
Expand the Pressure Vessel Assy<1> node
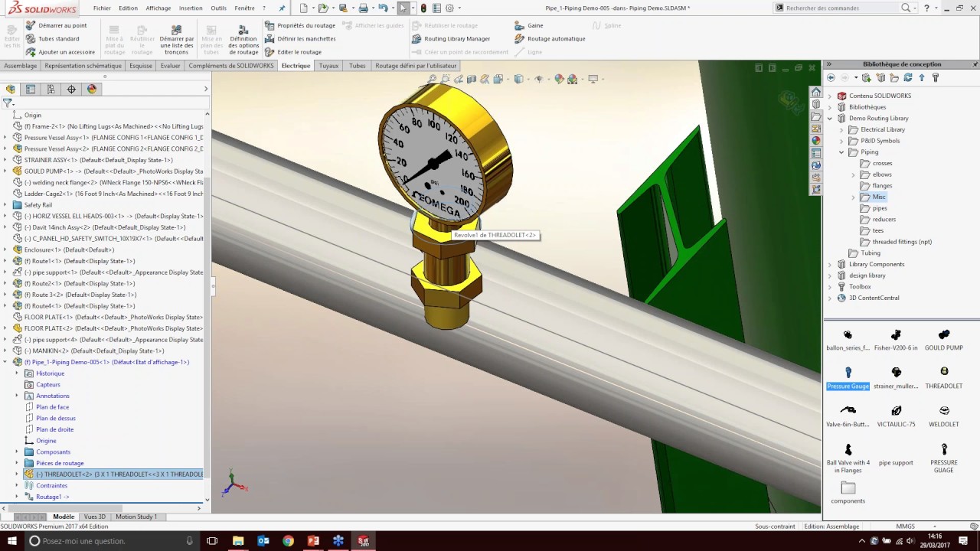(5, 138)
